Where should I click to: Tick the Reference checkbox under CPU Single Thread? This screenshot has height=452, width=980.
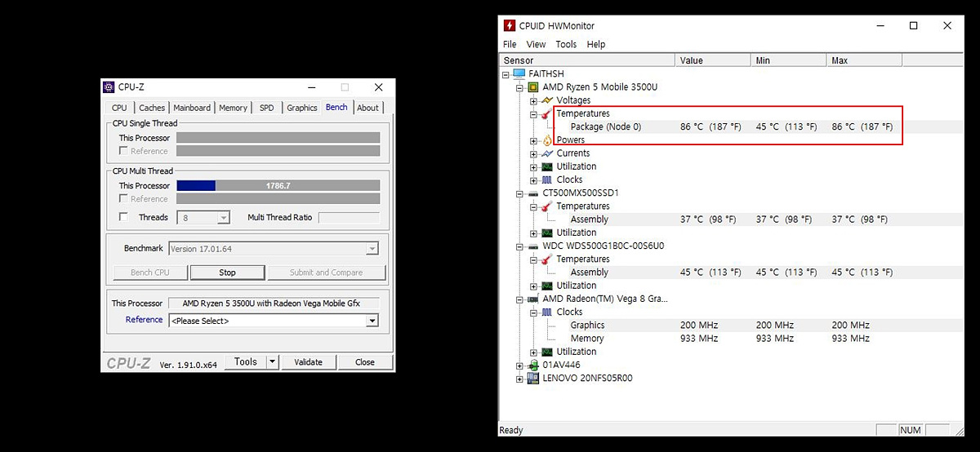[123, 151]
